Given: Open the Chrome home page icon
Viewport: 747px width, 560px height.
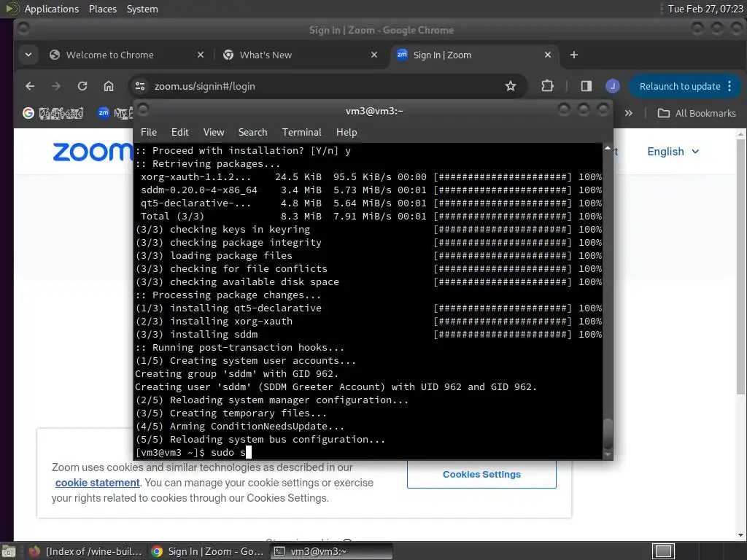Looking at the screenshot, I should (109, 86).
